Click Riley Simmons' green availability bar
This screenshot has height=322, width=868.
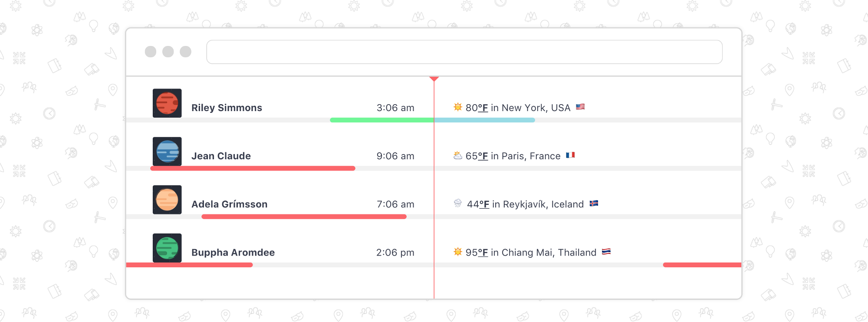tap(382, 120)
